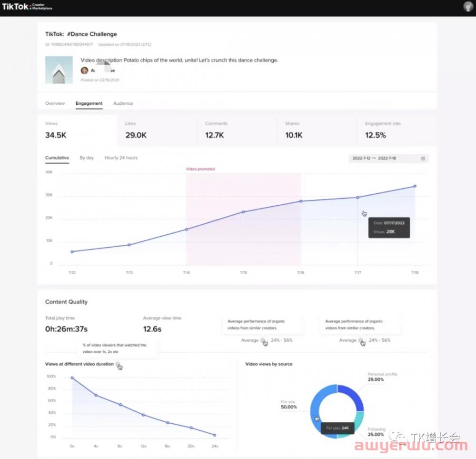Click the 'Following 25.00%' label
This screenshot has width=476, height=459.
click(x=377, y=432)
